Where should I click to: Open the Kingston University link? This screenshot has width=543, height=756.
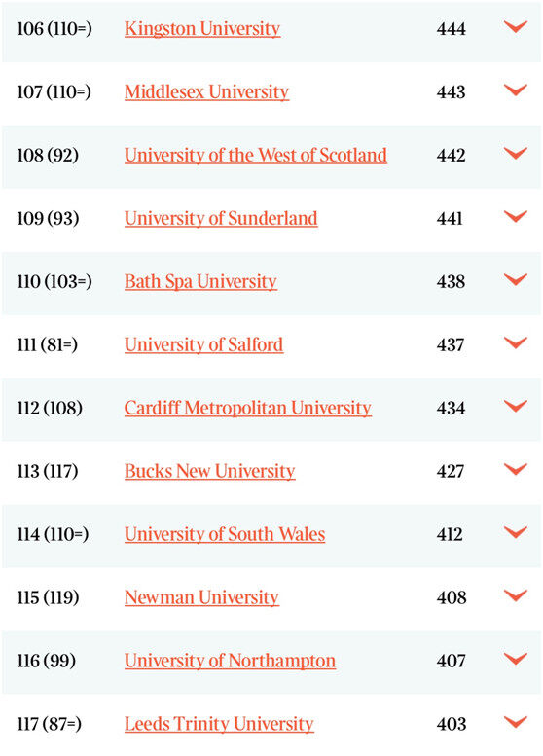(x=202, y=29)
